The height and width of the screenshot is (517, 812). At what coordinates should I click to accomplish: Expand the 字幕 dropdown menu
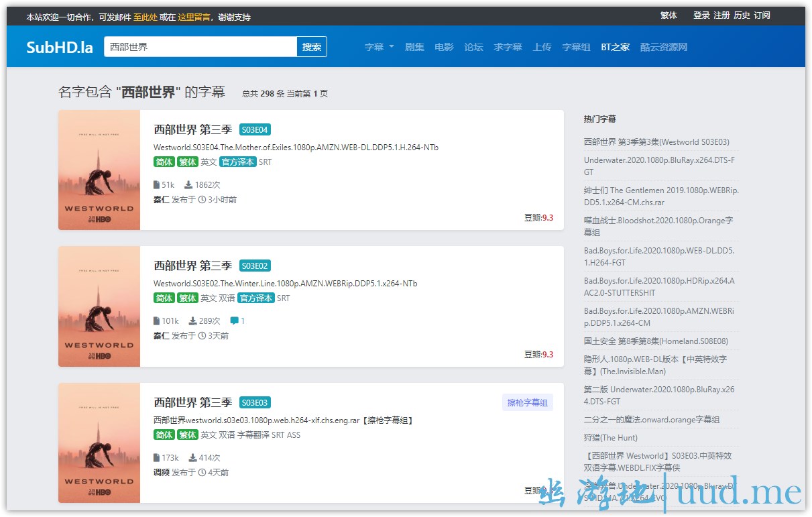[379, 47]
